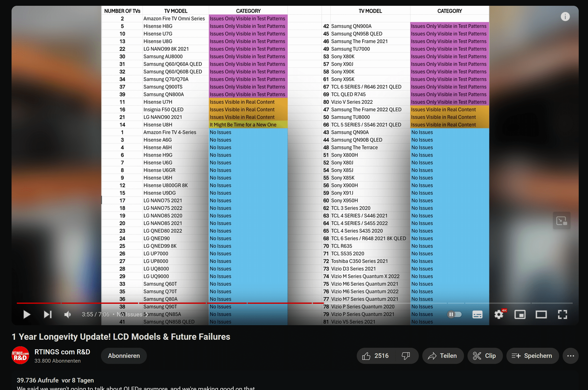
Task: Share the video via Teilen
Action: [x=443, y=356]
